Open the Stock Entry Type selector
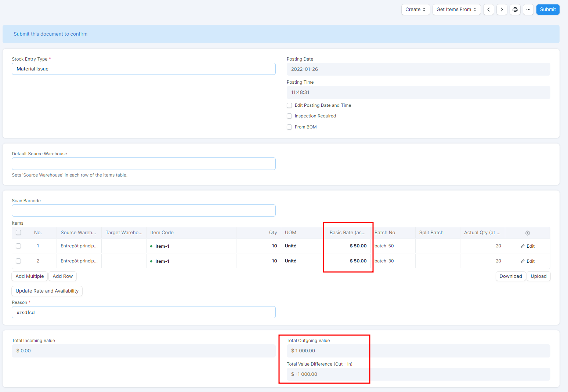The image size is (568, 392). (144, 69)
